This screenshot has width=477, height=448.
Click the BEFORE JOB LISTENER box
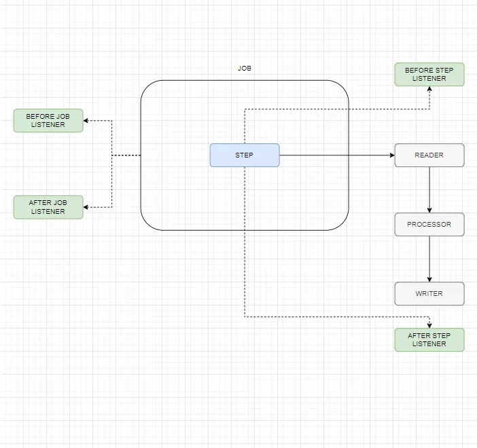(48, 121)
